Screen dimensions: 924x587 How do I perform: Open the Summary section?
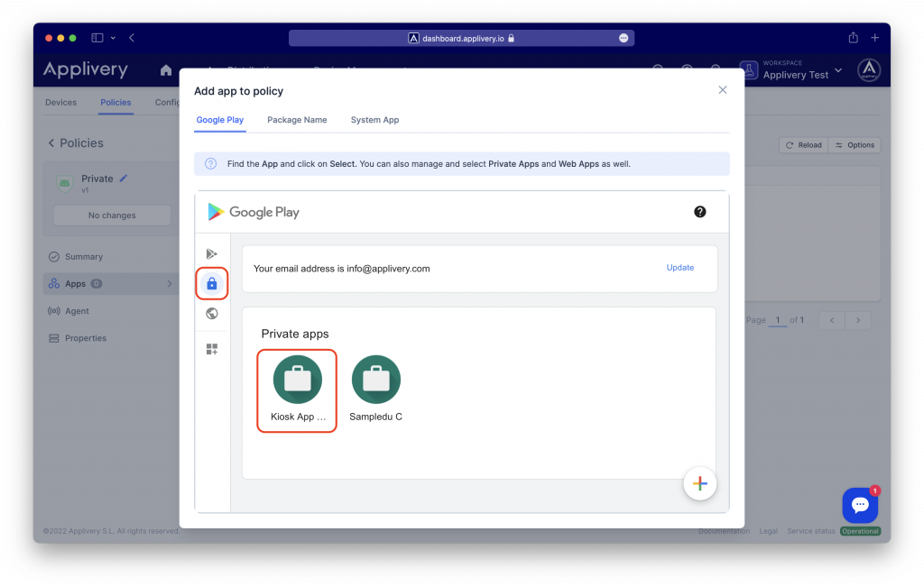pyautogui.click(x=83, y=257)
